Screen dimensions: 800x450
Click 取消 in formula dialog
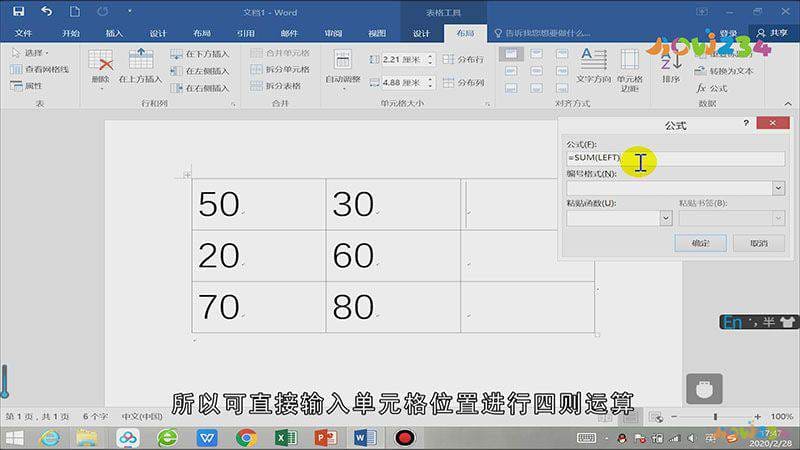(759, 243)
